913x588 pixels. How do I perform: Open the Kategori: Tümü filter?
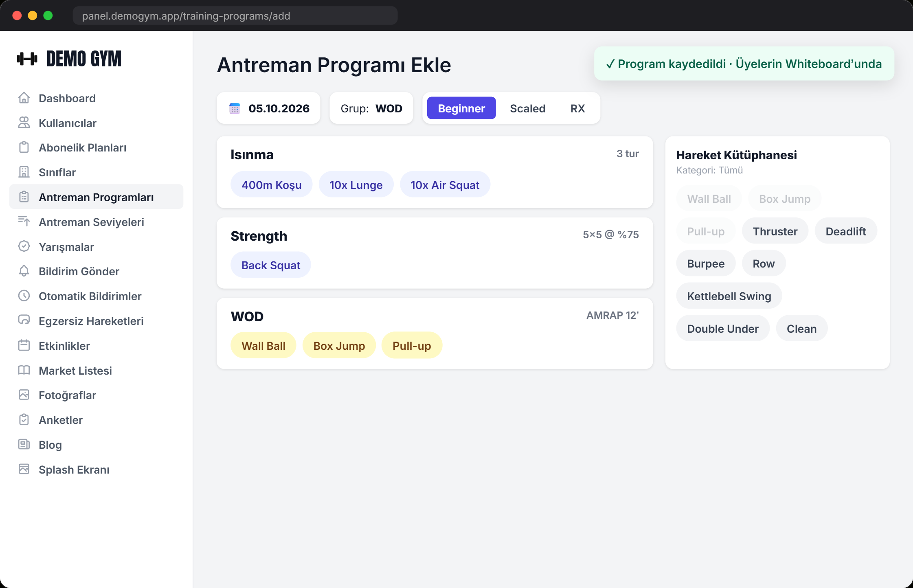point(709,170)
